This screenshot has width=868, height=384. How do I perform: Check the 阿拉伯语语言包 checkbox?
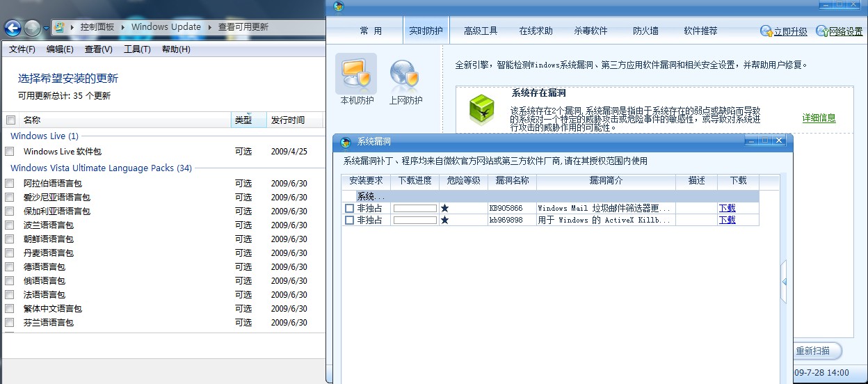pyautogui.click(x=10, y=183)
